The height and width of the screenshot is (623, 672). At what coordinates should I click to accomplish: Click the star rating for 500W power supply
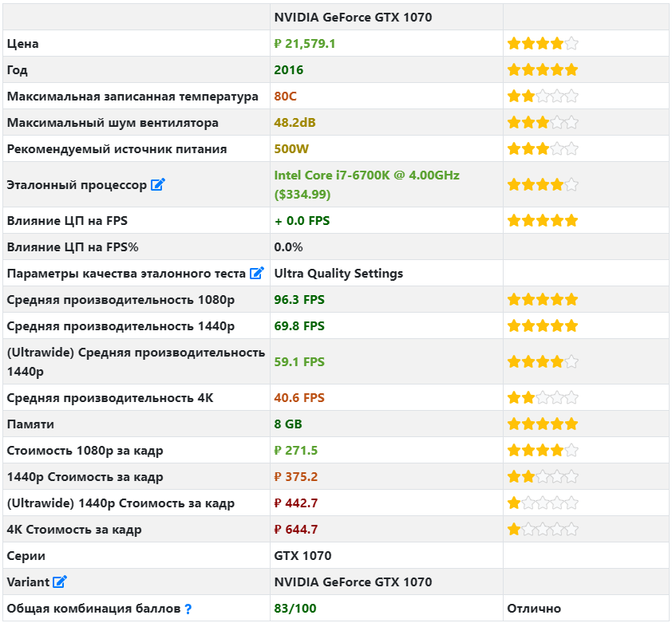pos(543,148)
